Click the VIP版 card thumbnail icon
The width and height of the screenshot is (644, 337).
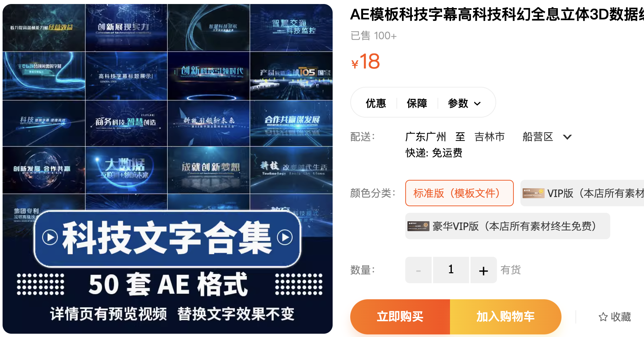[x=533, y=193]
